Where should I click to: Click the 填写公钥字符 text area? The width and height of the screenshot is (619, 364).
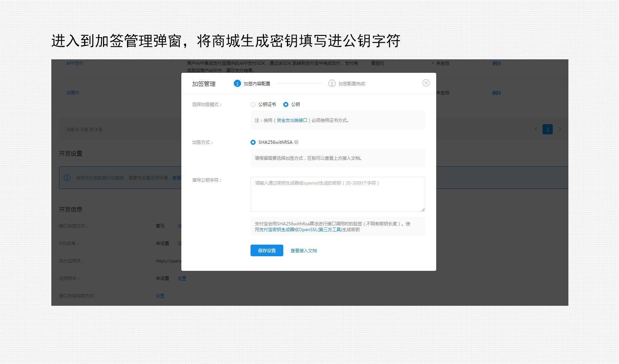pyautogui.click(x=338, y=194)
